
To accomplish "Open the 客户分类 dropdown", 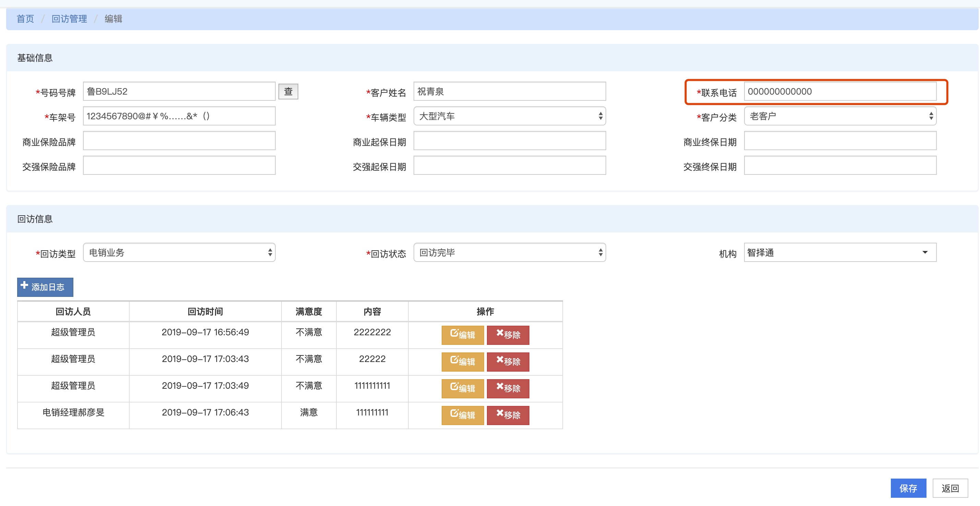I will point(840,116).
